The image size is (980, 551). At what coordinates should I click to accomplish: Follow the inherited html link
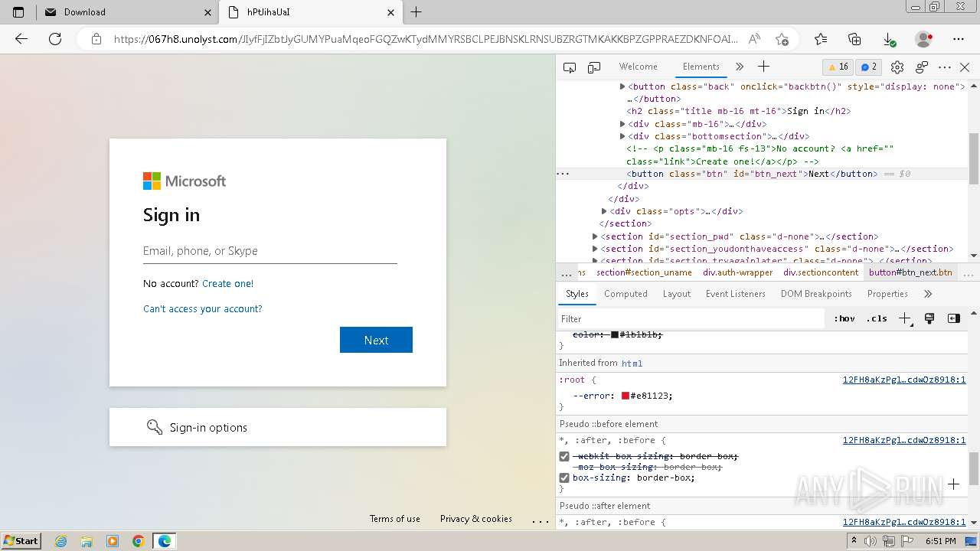(632, 364)
